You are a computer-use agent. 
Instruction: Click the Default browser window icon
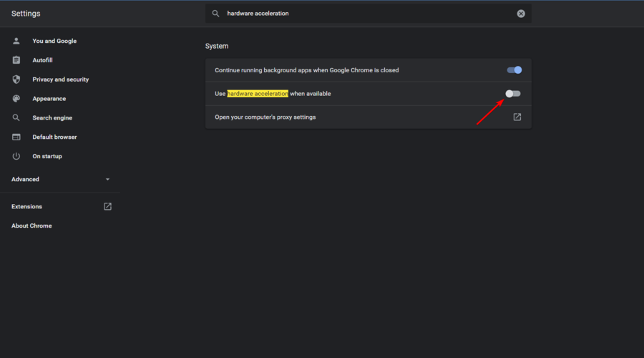click(x=16, y=137)
